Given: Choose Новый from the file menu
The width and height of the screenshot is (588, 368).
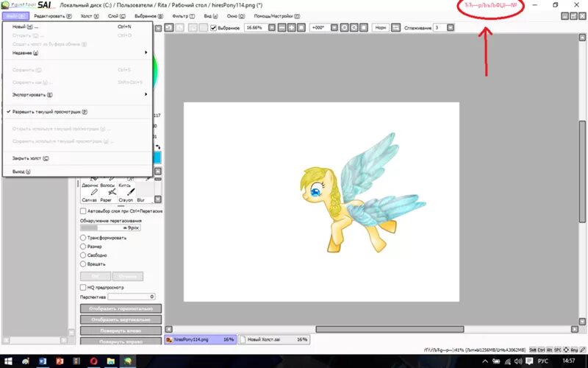Looking at the screenshot, I should pyautogui.click(x=78, y=26).
